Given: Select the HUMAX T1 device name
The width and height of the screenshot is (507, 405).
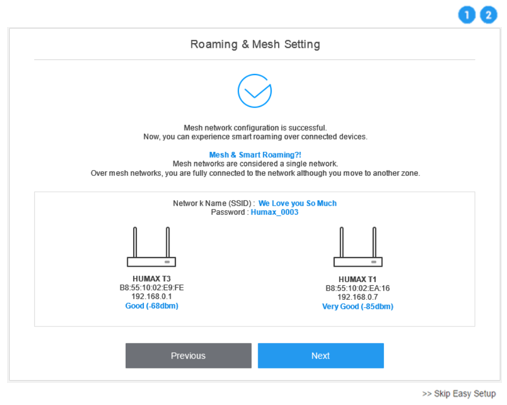Looking at the screenshot, I should click(x=358, y=279).
